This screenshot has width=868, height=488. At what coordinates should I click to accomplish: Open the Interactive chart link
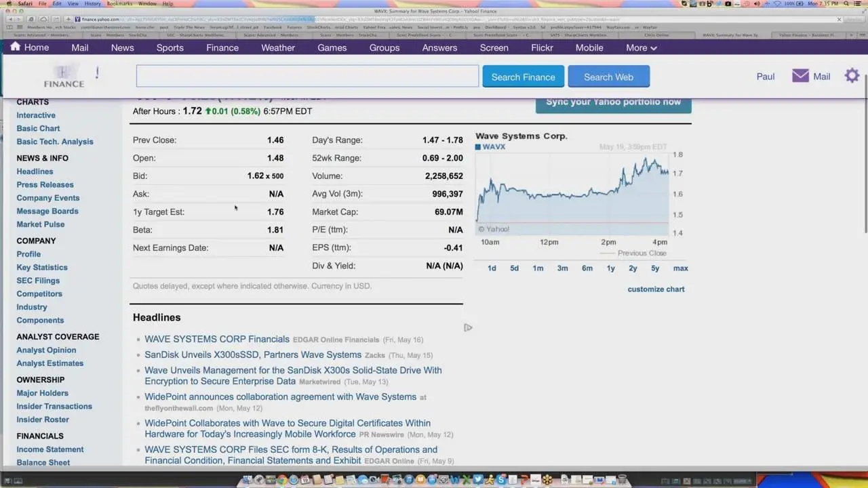[x=36, y=115]
